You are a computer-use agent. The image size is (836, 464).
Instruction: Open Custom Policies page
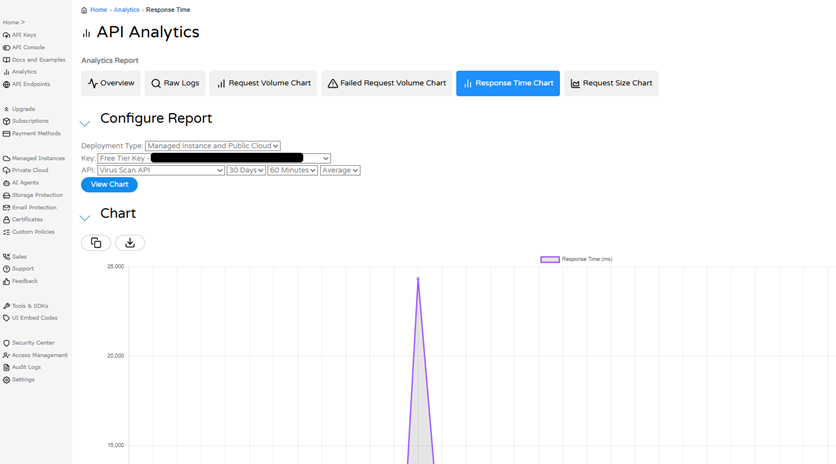click(x=28, y=232)
